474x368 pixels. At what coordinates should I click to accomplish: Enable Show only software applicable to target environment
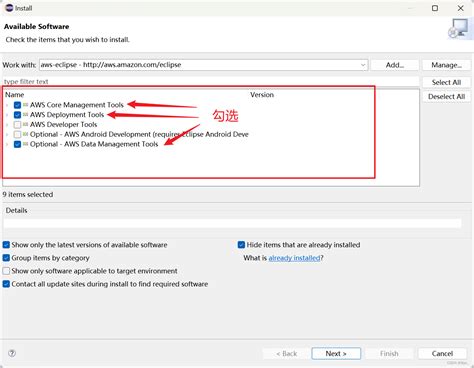click(6, 271)
